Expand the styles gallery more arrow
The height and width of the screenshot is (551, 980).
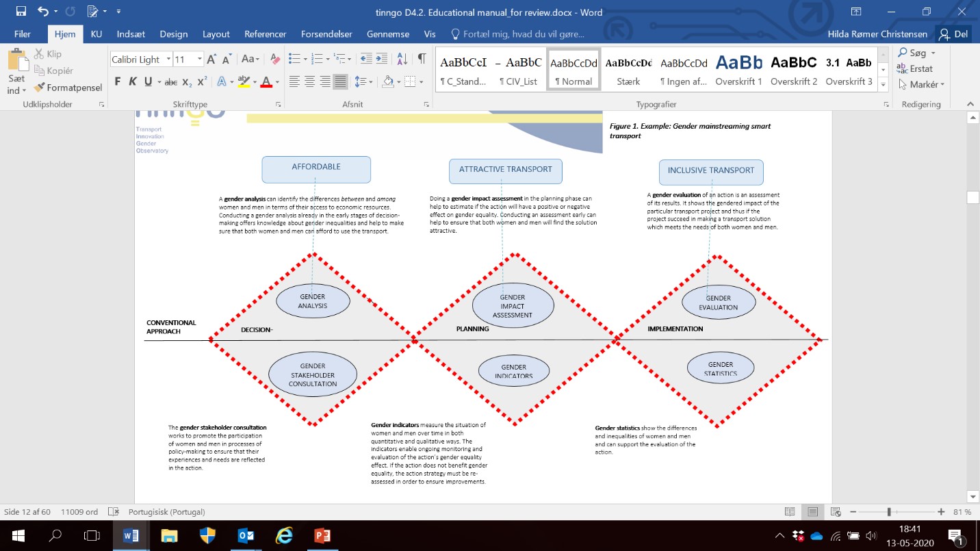[x=883, y=84]
